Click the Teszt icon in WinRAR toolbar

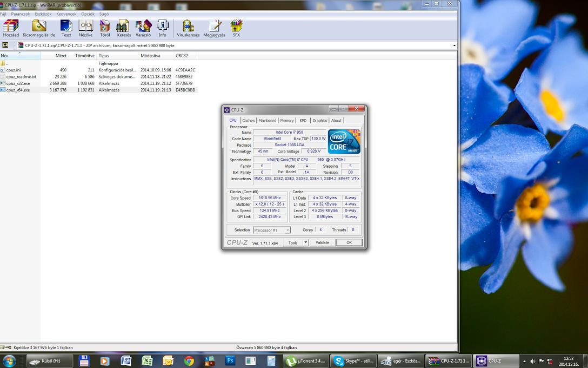pos(66,29)
